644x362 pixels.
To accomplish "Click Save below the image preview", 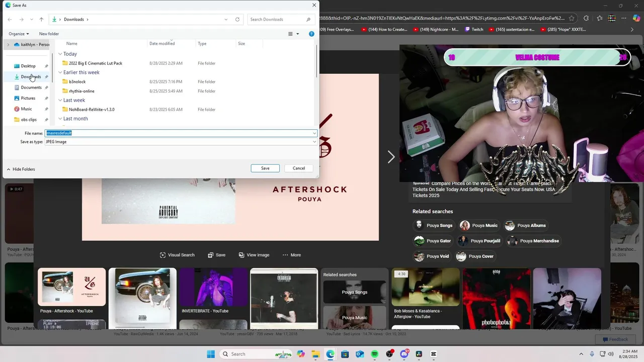I will coord(216,255).
